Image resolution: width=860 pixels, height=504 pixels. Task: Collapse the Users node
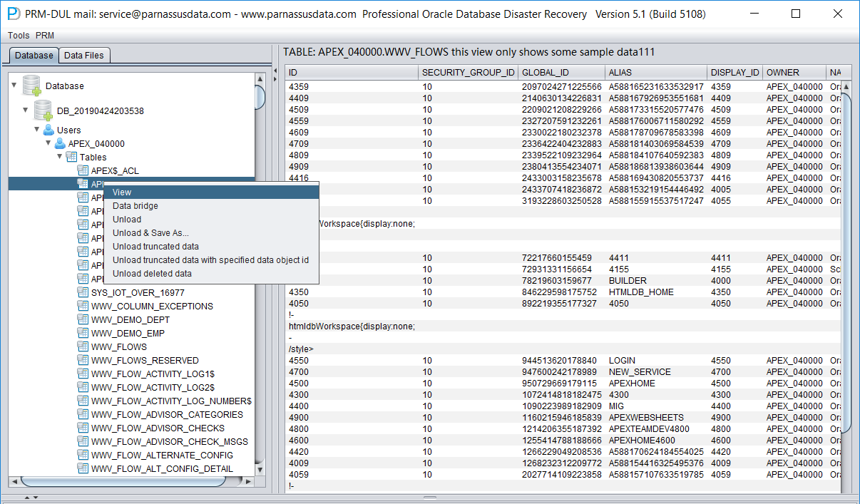coord(37,130)
